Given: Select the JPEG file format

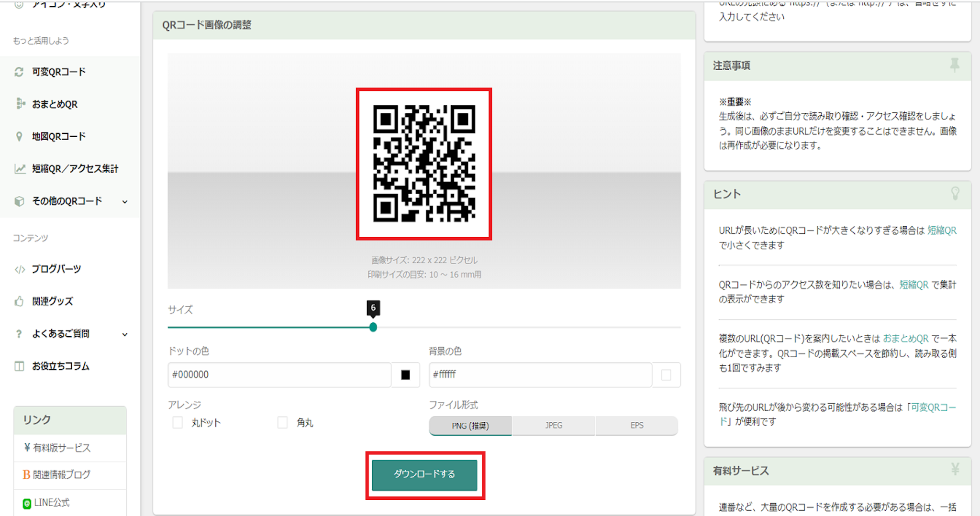Looking at the screenshot, I should [554, 426].
